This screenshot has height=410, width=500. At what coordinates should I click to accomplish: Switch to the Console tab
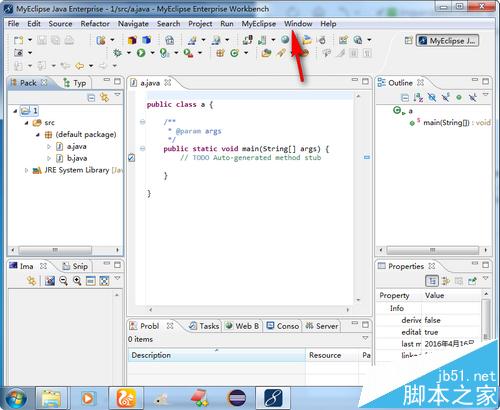click(283, 326)
